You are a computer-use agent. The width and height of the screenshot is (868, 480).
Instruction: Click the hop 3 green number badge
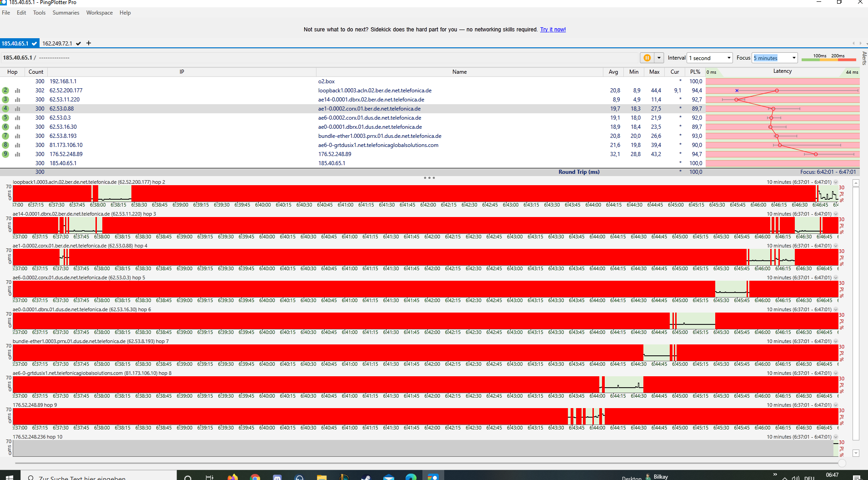coord(5,100)
